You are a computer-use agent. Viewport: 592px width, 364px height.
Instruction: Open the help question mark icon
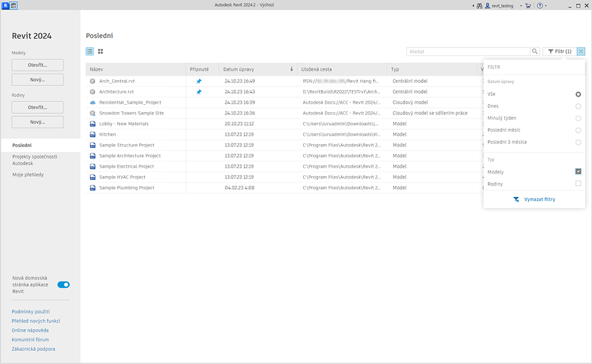coord(540,6)
